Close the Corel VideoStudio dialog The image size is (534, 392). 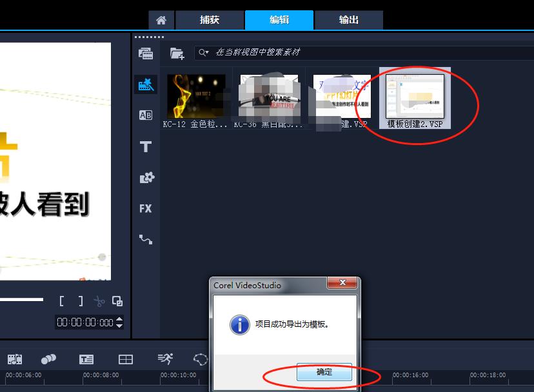342,282
